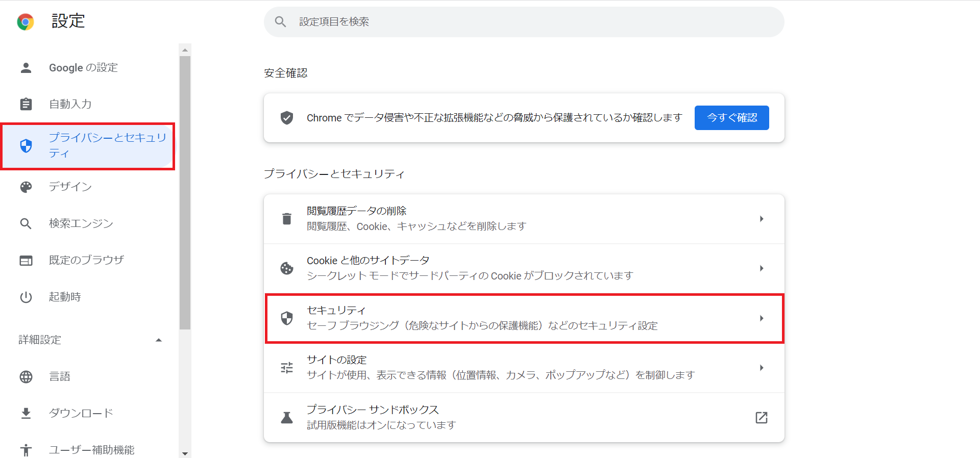Click sidebar scrollbar up arrow
980x458 pixels.
pos(185,49)
